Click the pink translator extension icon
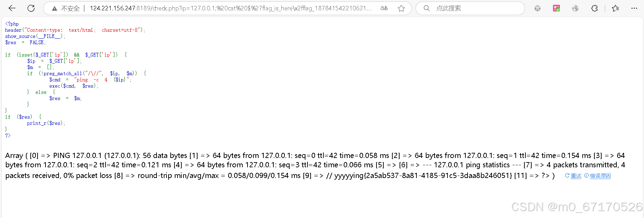 [556, 8]
